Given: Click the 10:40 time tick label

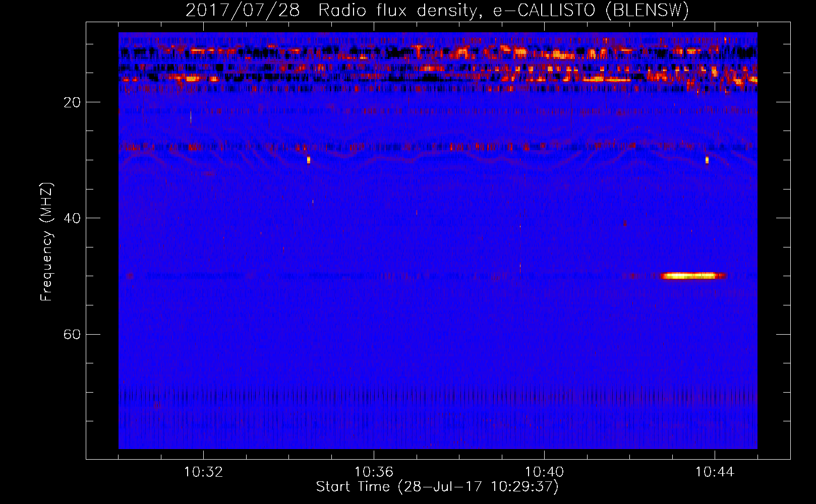Looking at the screenshot, I should click(544, 472).
